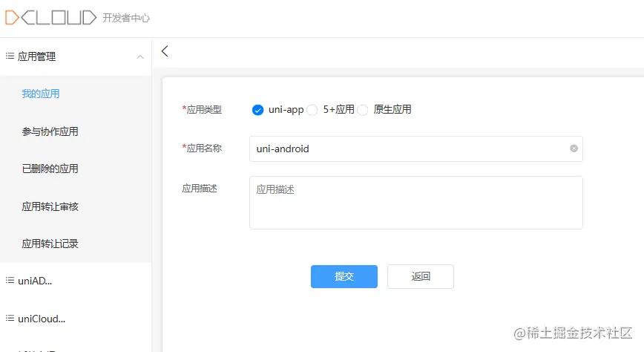Open 我的应用 in the sidebar
The image size is (644, 352).
(x=41, y=94)
